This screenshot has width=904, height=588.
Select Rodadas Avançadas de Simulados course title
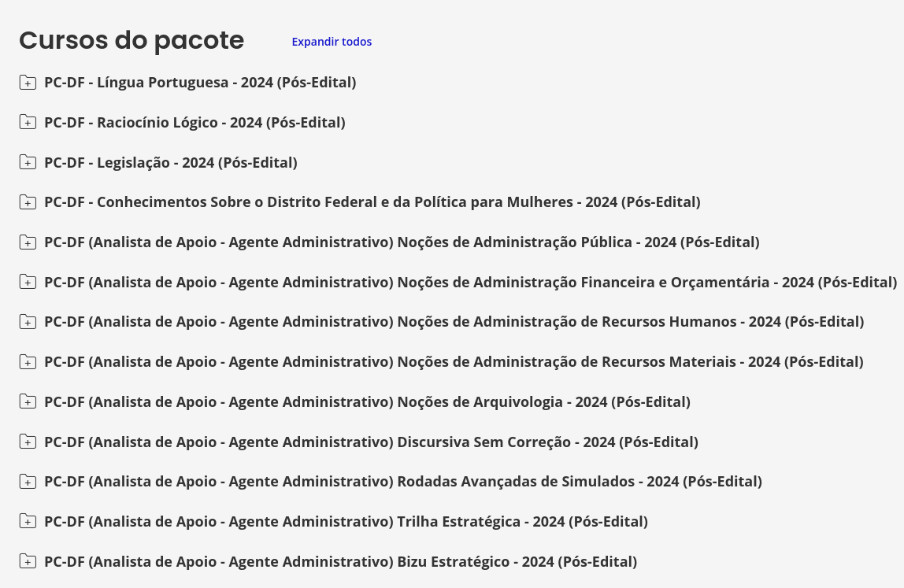pos(403,482)
